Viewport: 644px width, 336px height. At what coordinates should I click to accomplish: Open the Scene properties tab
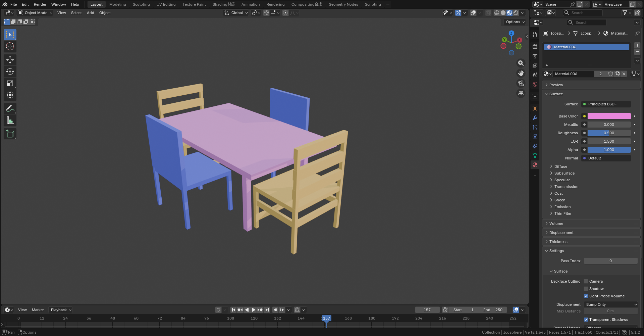pos(535,75)
